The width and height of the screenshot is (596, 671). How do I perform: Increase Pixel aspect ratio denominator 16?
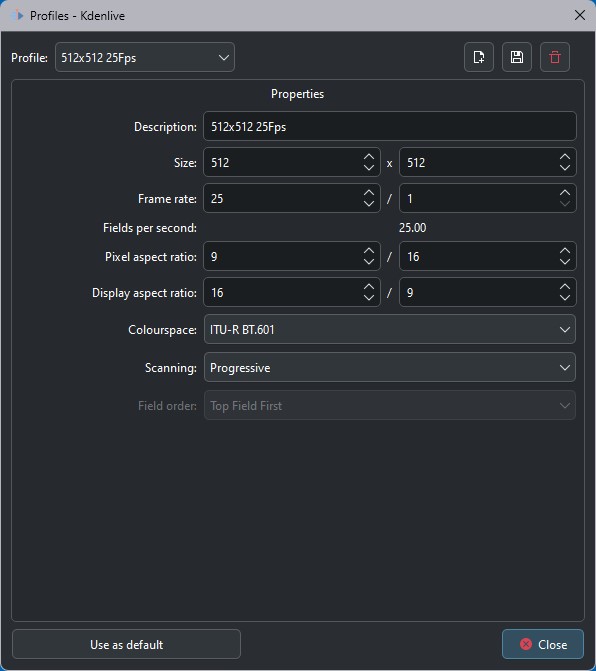click(x=565, y=251)
